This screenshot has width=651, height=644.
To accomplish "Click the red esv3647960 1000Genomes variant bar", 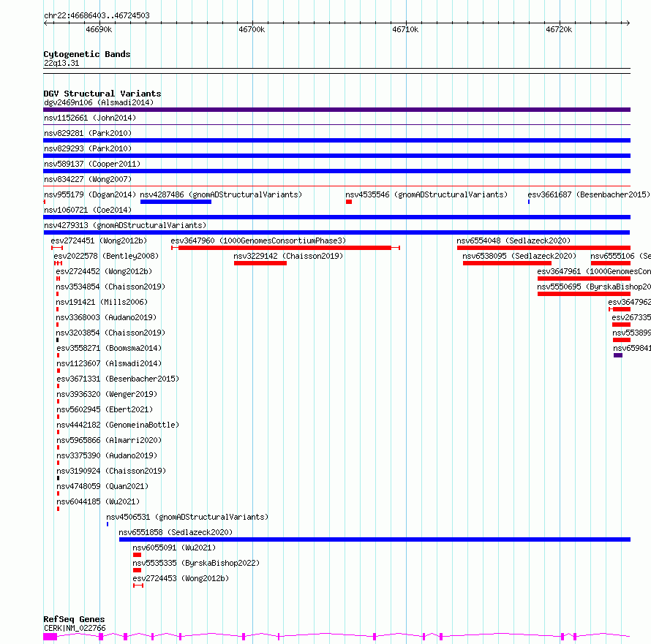I will tap(285, 248).
